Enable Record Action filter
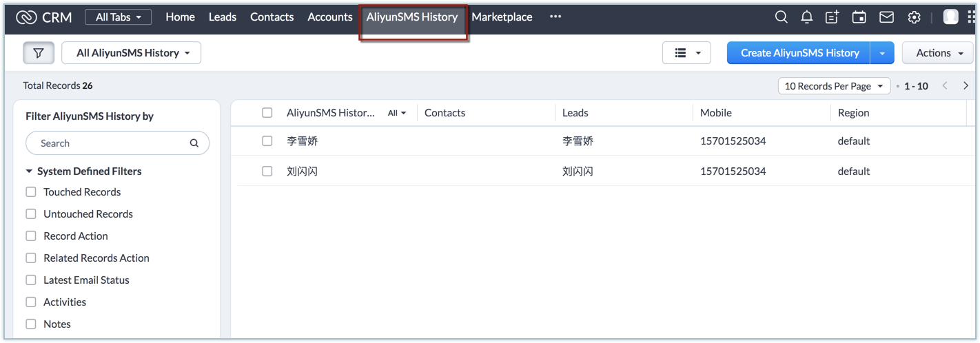Screen dimensions: 980x343 coord(31,236)
